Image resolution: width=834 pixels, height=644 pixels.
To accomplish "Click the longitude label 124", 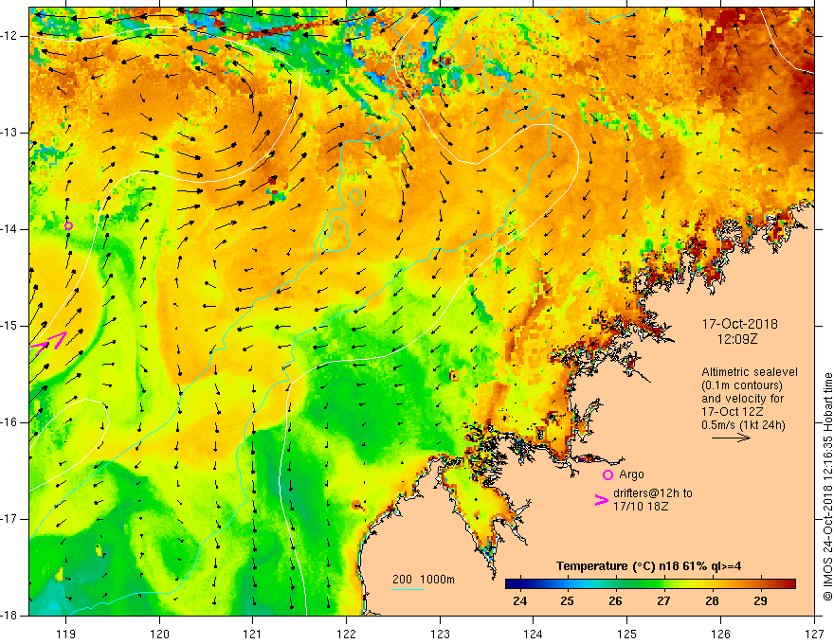I will [533, 634].
